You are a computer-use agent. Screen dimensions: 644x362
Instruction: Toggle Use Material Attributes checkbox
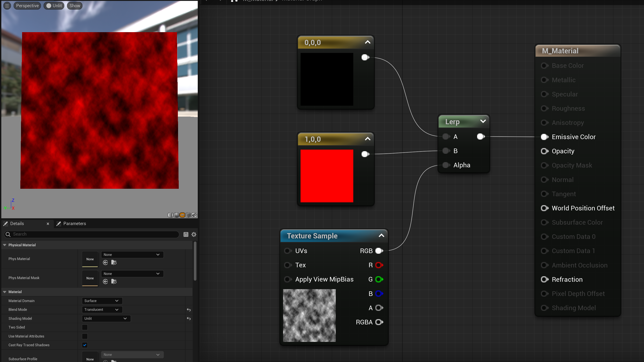(85, 336)
